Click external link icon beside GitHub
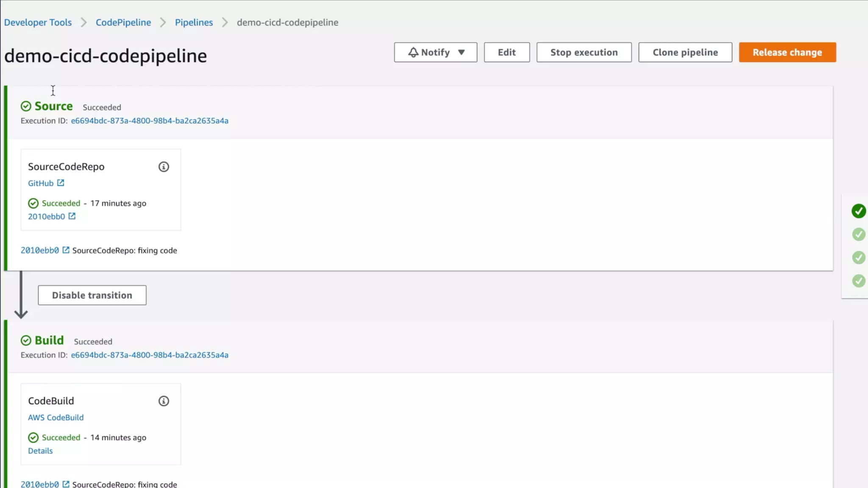The width and height of the screenshot is (868, 488). (61, 183)
